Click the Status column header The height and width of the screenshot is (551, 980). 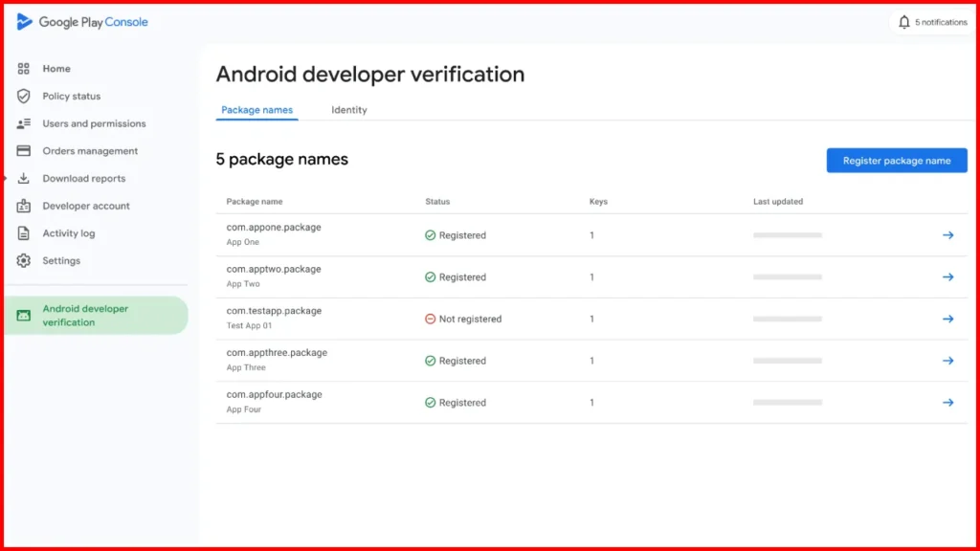(437, 202)
